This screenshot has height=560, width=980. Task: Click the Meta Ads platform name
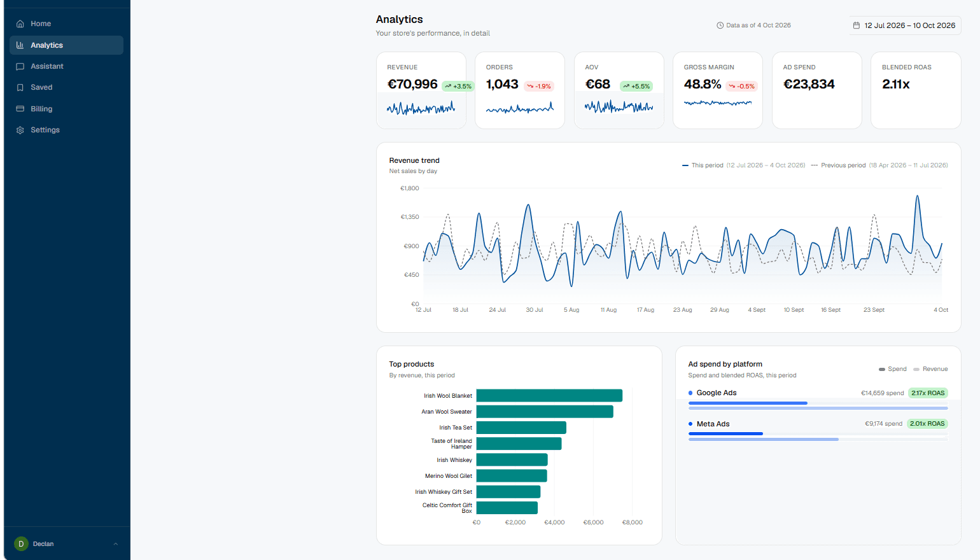pyautogui.click(x=713, y=424)
